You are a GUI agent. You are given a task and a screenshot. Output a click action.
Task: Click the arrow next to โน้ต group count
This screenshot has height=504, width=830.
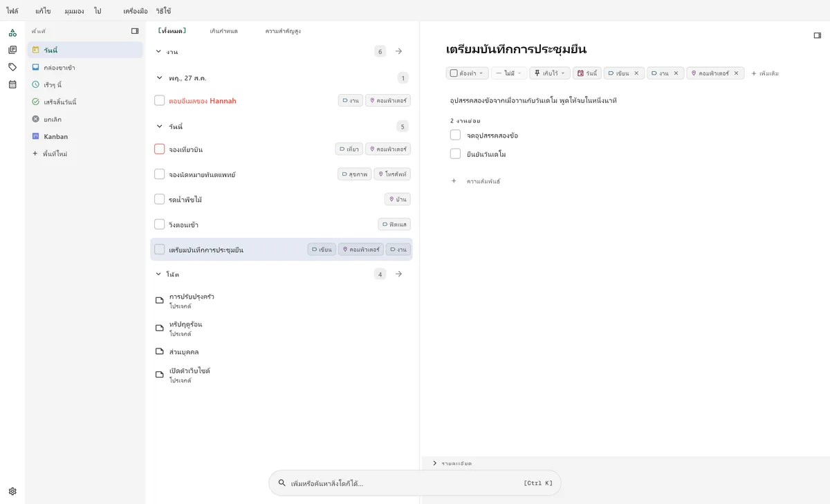398,274
